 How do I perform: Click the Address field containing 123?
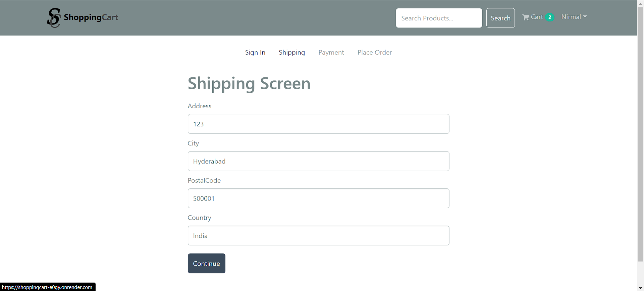[x=318, y=124]
